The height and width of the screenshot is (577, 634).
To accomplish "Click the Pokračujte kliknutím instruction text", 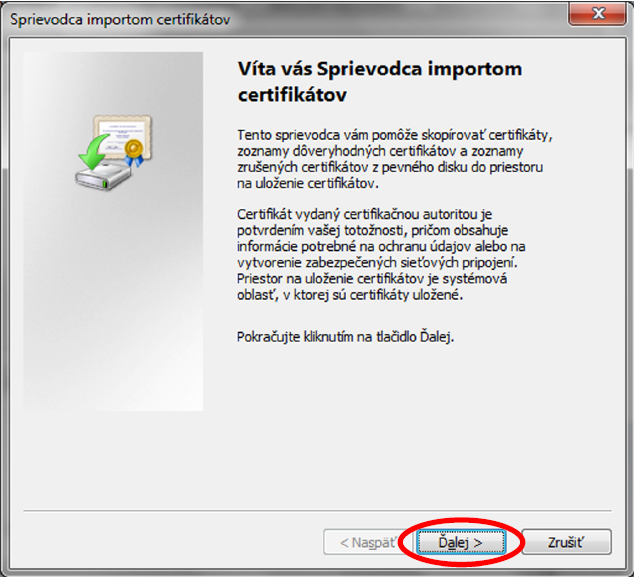I will (345, 337).
